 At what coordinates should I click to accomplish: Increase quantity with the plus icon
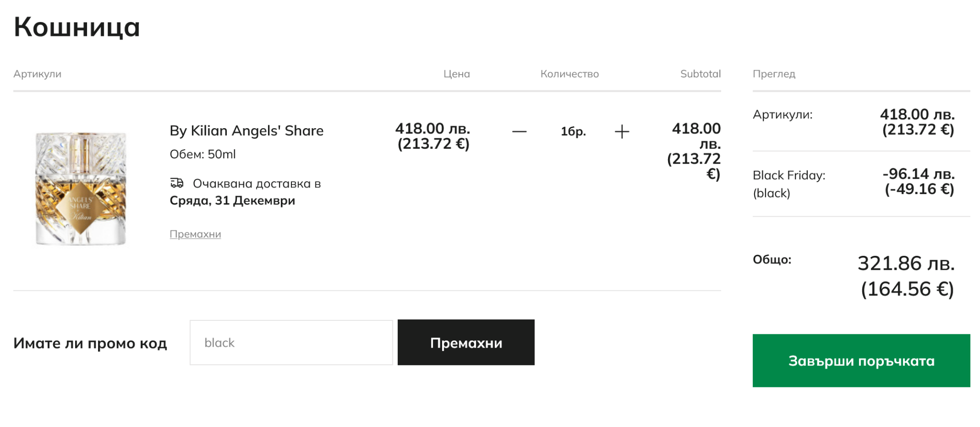(622, 131)
